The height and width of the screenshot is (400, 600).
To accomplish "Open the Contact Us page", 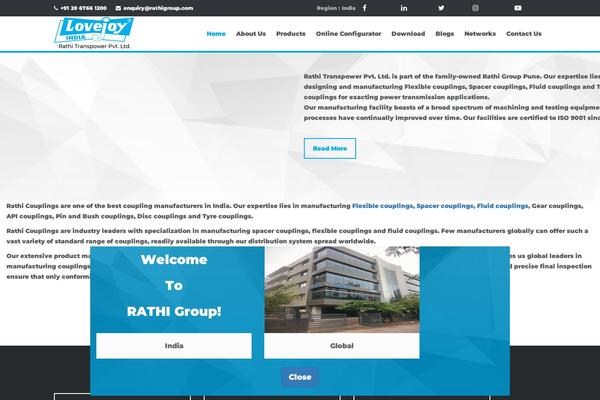I will coord(523,34).
